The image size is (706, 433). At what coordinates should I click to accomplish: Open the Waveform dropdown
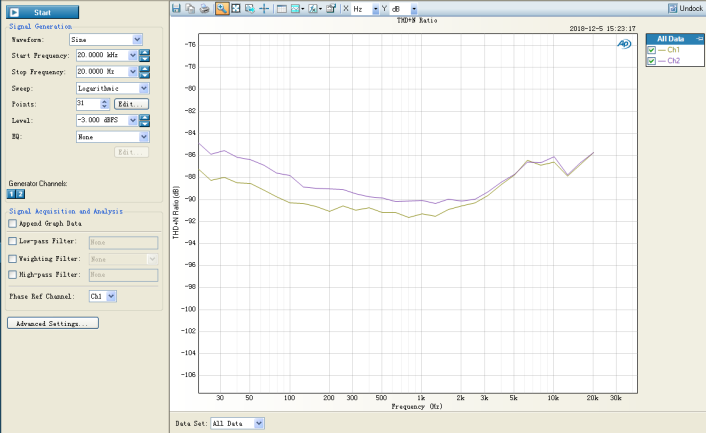point(138,39)
